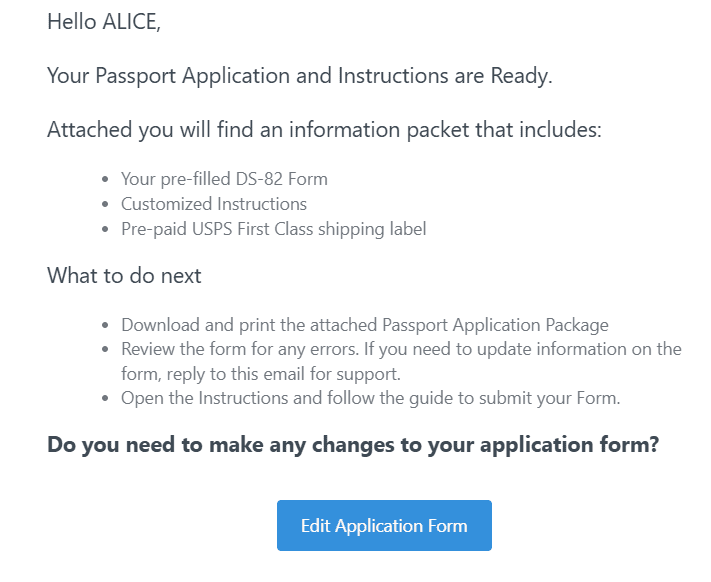Click the words 'Passport Application Package'
Image resolution: width=711 pixels, height=582 pixels.
(495, 325)
